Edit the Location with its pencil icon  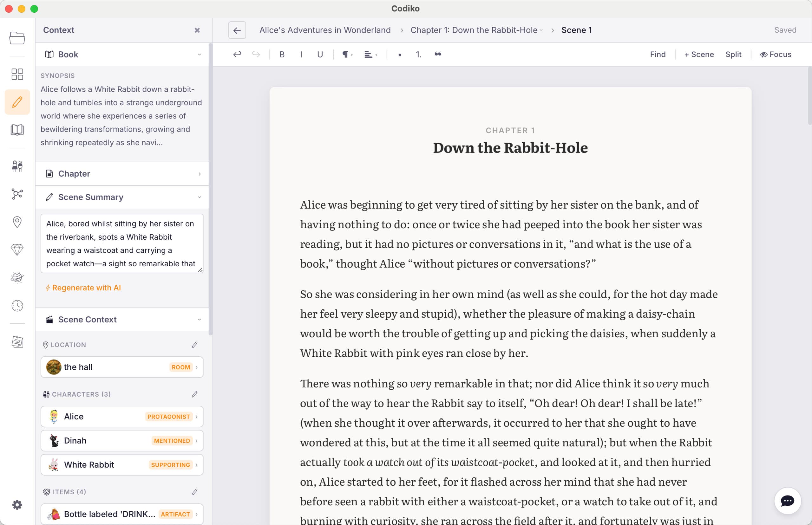[194, 345]
